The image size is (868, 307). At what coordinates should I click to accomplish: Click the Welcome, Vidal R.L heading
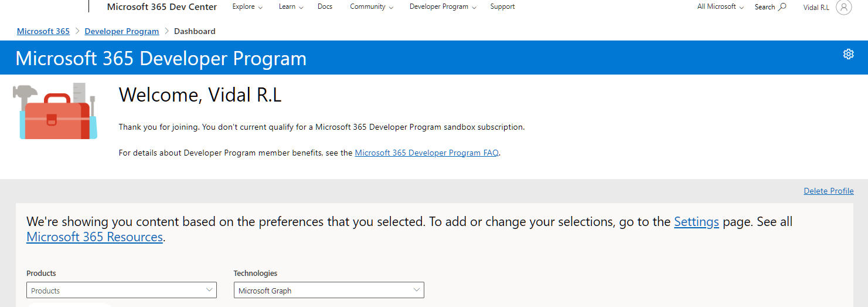click(x=200, y=95)
